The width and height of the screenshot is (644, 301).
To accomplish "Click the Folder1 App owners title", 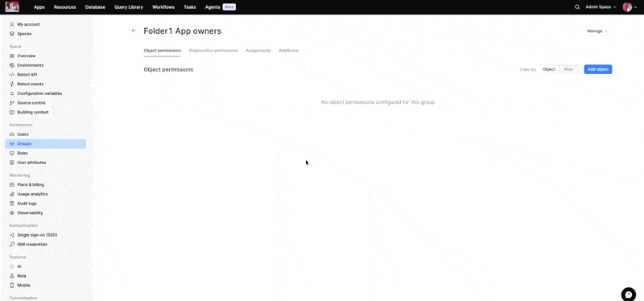I will pyautogui.click(x=183, y=31).
